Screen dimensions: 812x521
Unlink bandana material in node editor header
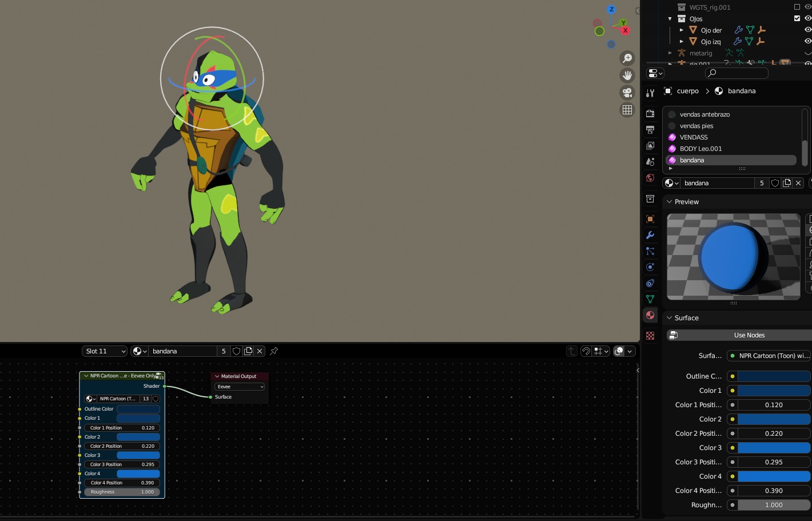click(260, 351)
